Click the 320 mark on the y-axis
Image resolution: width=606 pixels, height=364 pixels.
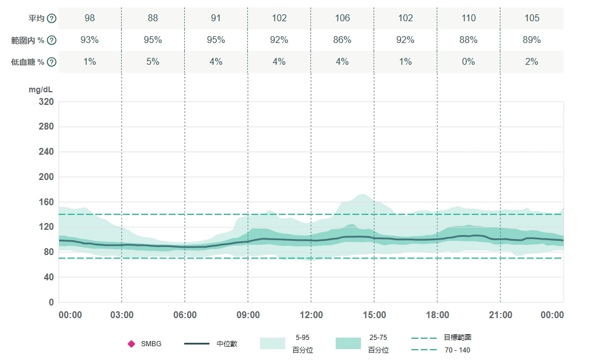coord(45,102)
